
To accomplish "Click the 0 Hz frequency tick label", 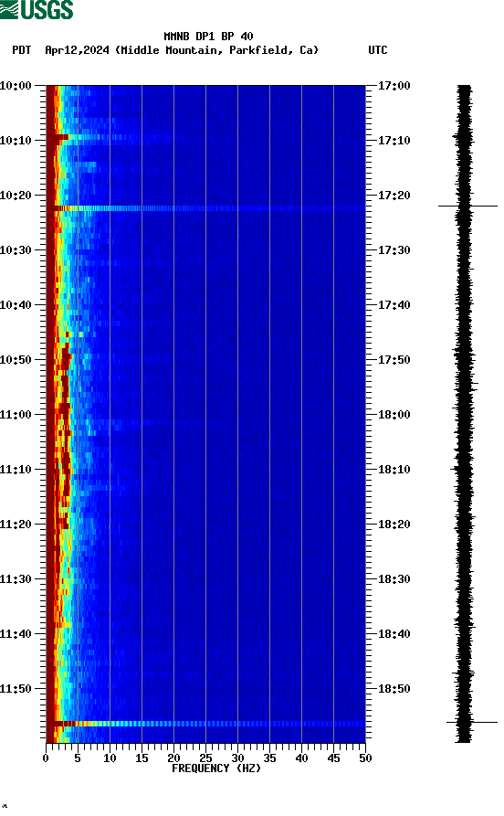I will 46,758.
